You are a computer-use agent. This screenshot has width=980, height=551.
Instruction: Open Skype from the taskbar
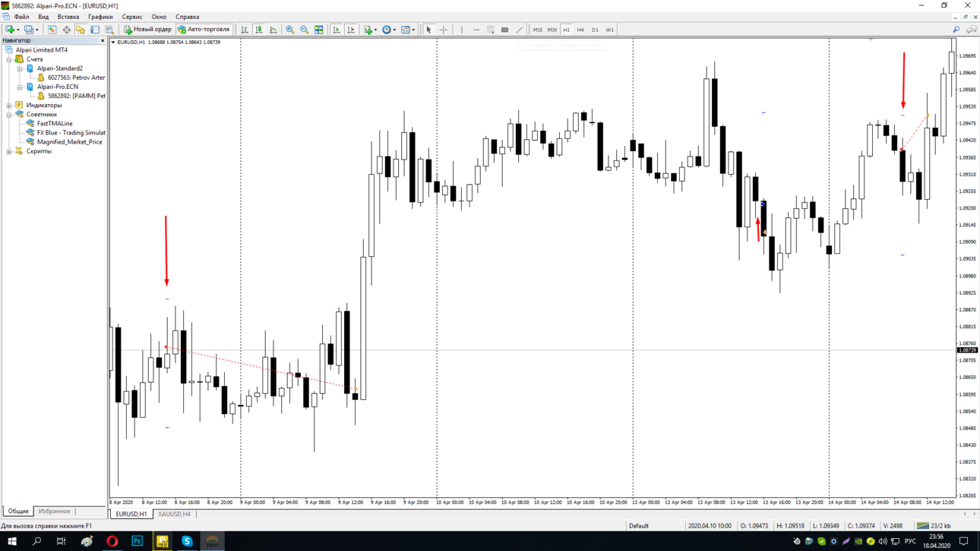[187, 541]
